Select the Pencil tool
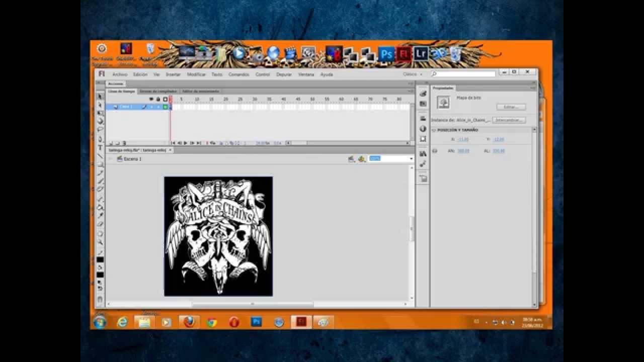The height and width of the screenshot is (362, 644). (x=100, y=172)
